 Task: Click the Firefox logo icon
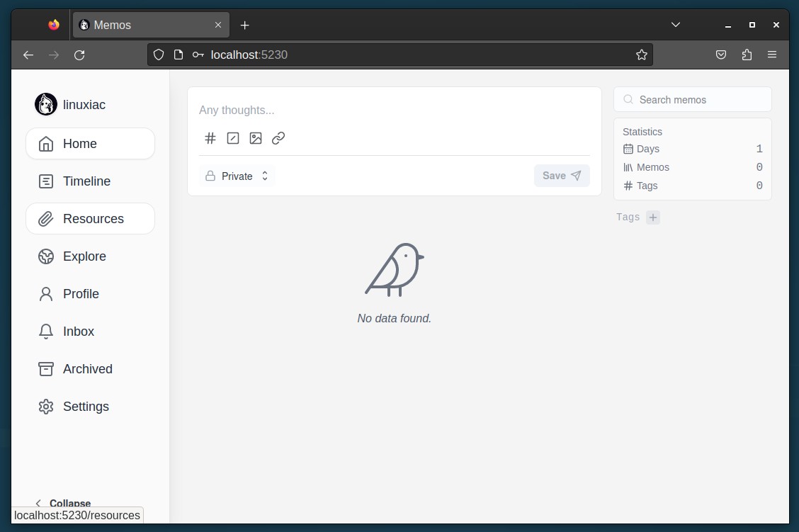[54, 25]
